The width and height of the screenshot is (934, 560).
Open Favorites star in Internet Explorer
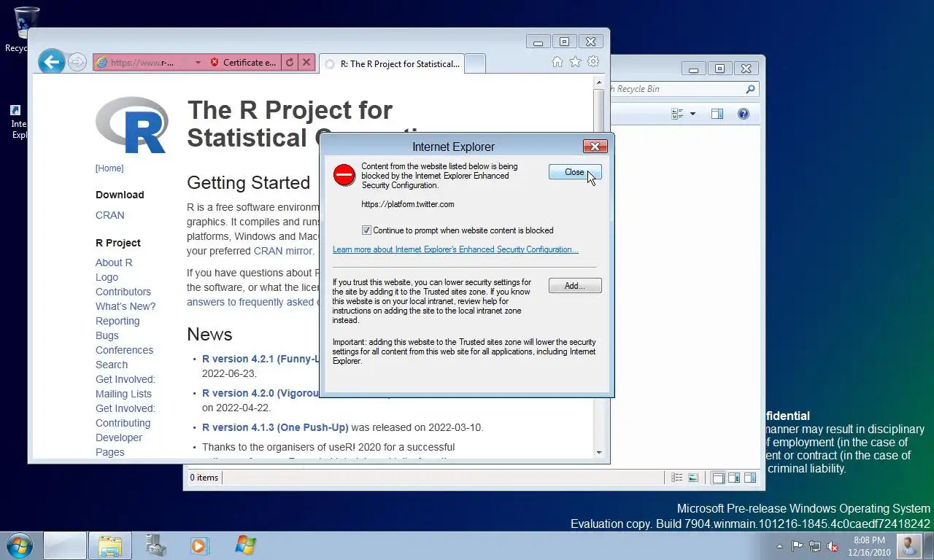tap(575, 62)
